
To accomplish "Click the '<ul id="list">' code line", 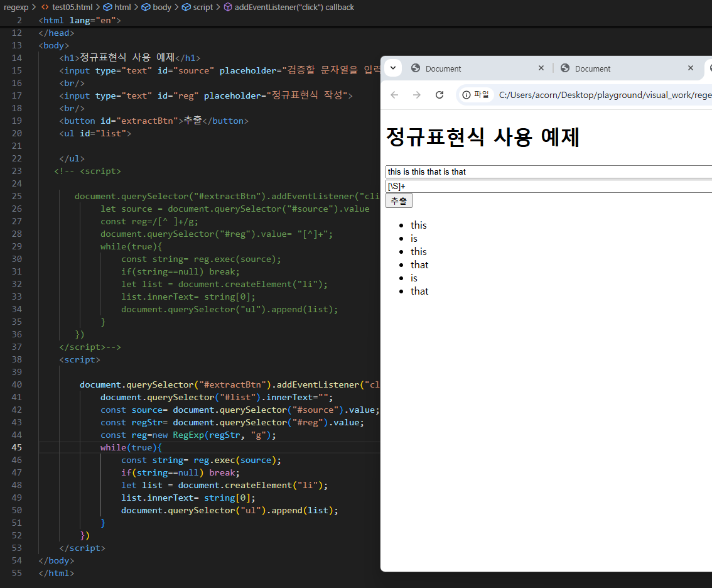I will [x=95, y=134].
